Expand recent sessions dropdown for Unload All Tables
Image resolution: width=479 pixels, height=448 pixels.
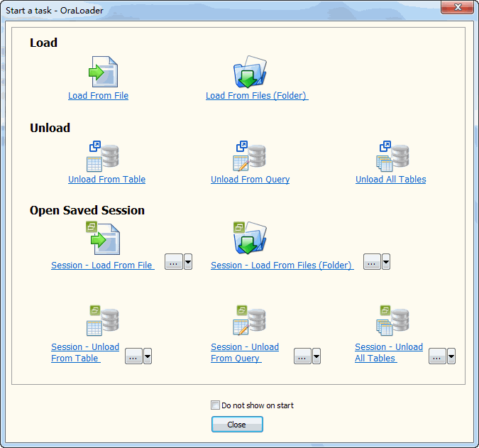click(451, 356)
